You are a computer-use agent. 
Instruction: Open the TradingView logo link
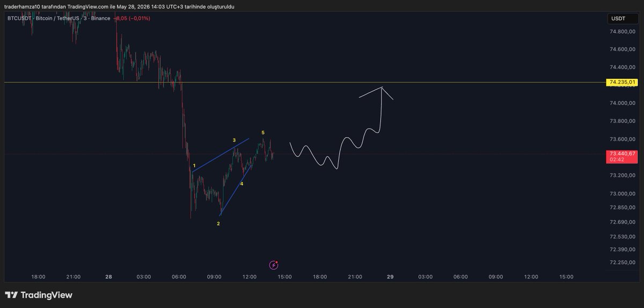click(38, 295)
